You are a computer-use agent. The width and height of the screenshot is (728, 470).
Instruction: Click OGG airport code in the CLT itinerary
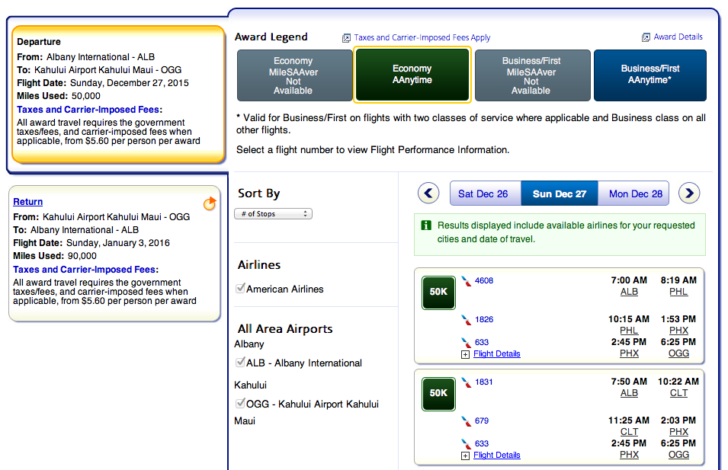(x=678, y=455)
